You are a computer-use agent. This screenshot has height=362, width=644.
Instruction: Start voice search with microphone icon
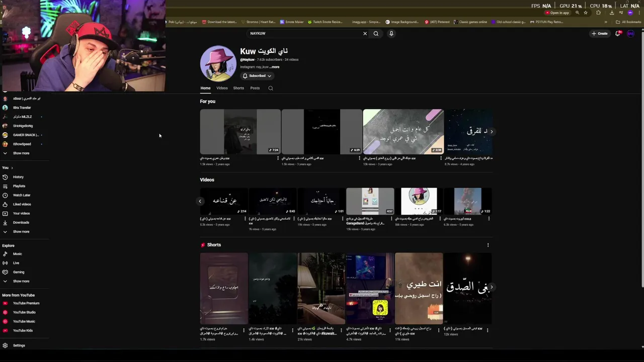(391, 34)
